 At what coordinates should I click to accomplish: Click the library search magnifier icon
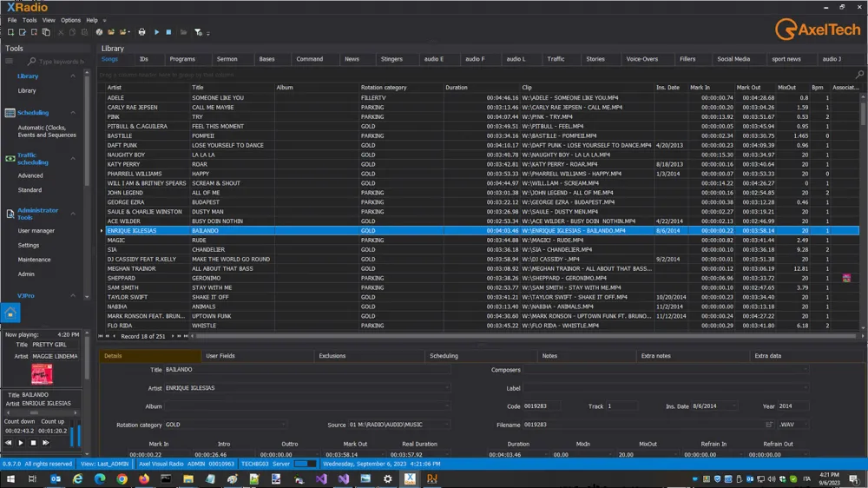860,75
